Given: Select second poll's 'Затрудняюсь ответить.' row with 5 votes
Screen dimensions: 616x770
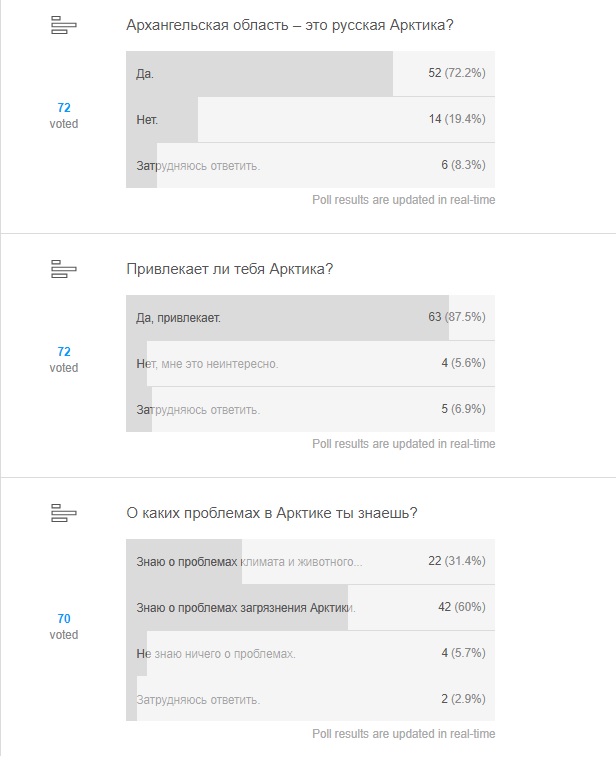Looking at the screenshot, I should 310,410.
